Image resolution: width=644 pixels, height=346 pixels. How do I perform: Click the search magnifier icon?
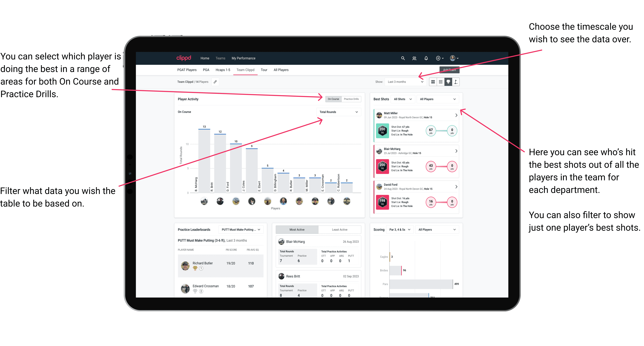pyautogui.click(x=401, y=58)
